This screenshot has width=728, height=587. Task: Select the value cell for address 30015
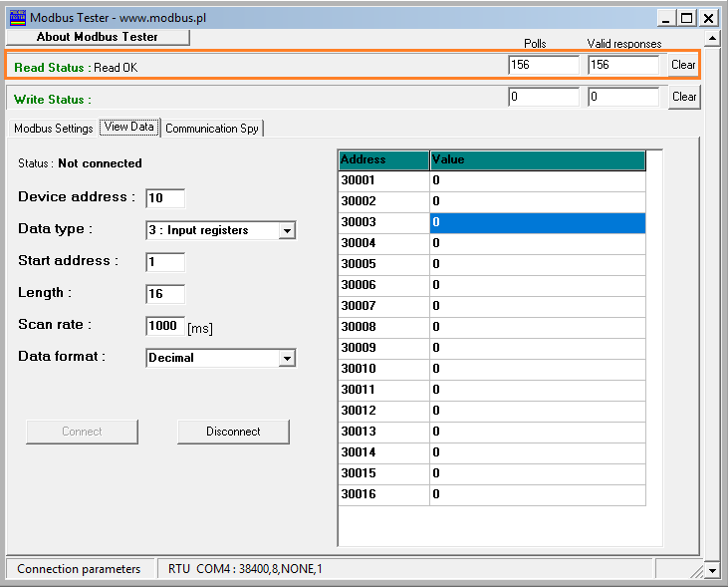pyautogui.click(x=538, y=474)
